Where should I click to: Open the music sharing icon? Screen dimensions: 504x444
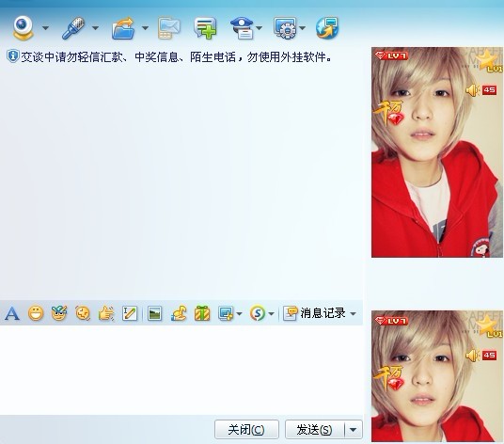click(179, 313)
